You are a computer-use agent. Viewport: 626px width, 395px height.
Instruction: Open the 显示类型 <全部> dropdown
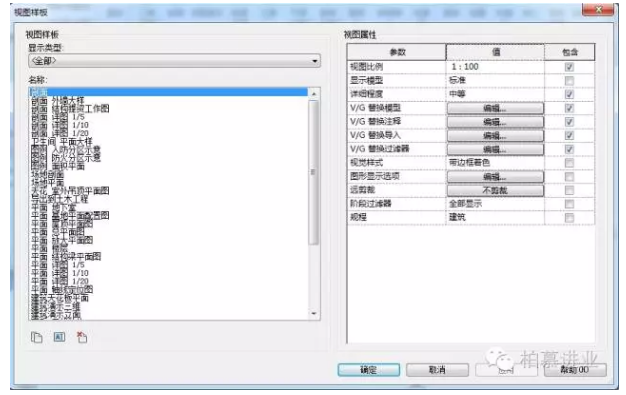pos(174,61)
